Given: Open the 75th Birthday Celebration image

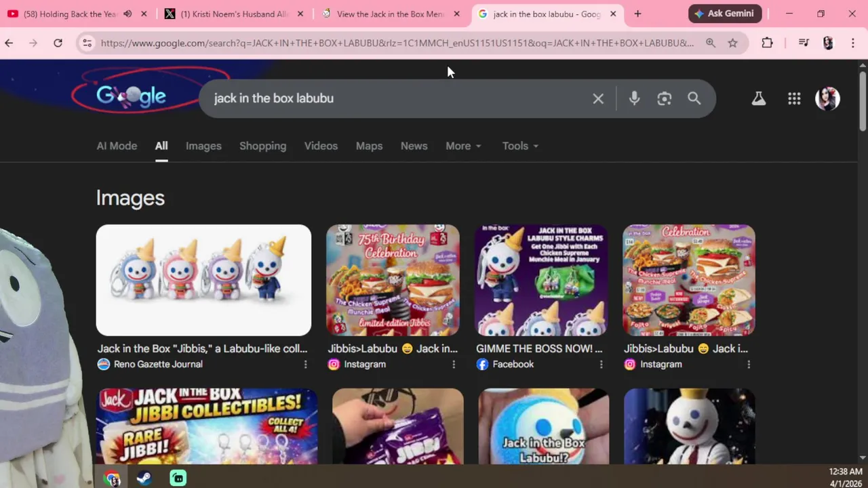Looking at the screenshot, I should tap(393, 280).
